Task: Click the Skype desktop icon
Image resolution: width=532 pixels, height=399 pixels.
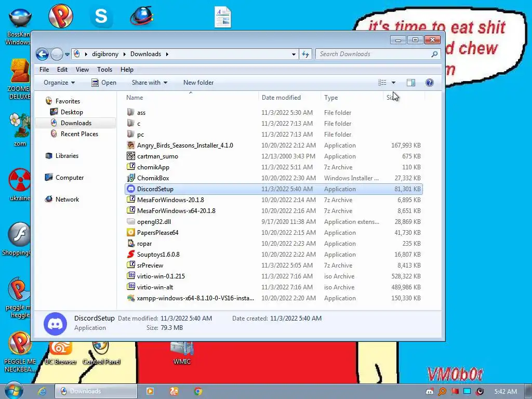Action: [x=101, y=16]
